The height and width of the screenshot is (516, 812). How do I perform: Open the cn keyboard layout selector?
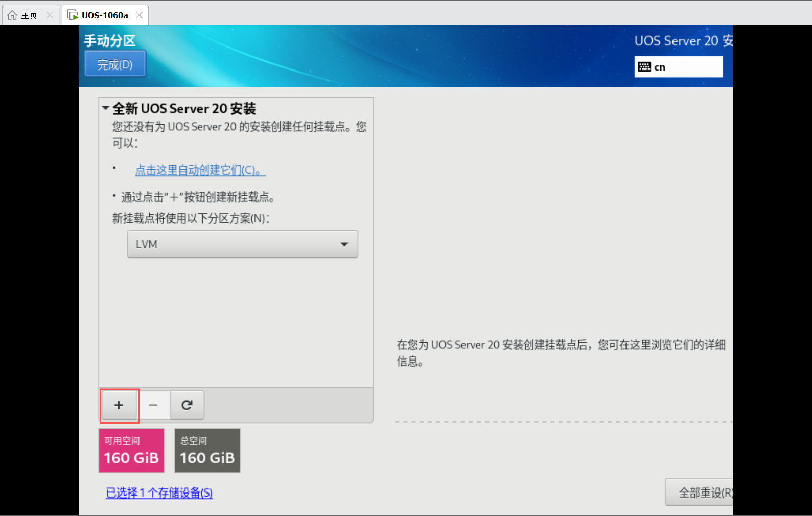click(x=679, y=67)
